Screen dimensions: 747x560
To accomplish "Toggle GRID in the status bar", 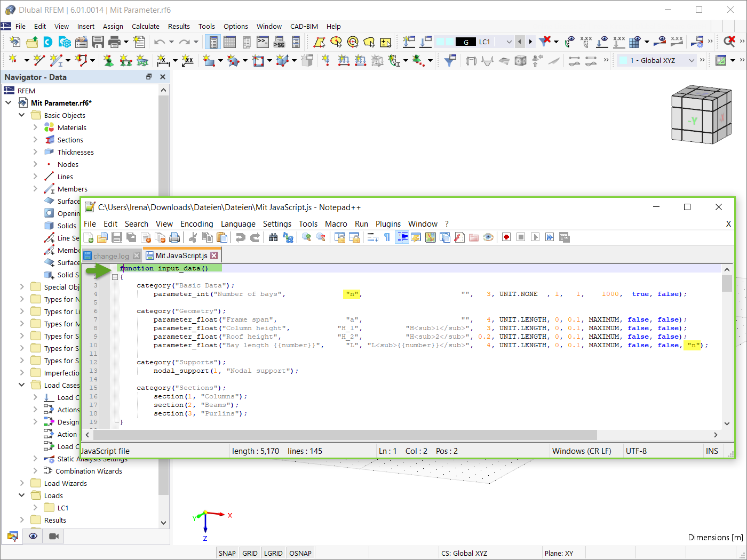I will tap(250, 553).
